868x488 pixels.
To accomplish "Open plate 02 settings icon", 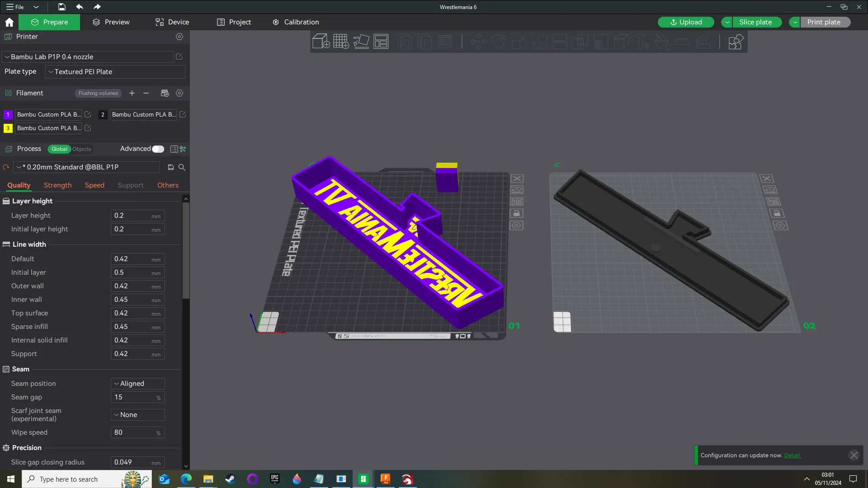I will click(x=781, y=225).
